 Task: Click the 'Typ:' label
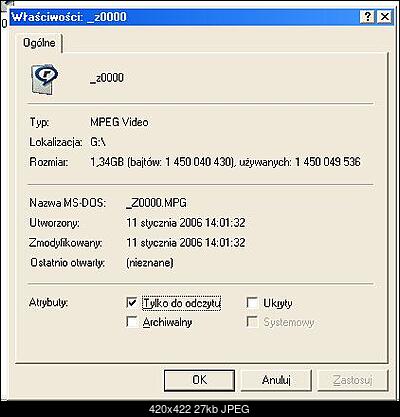click(x=39, y=122)
